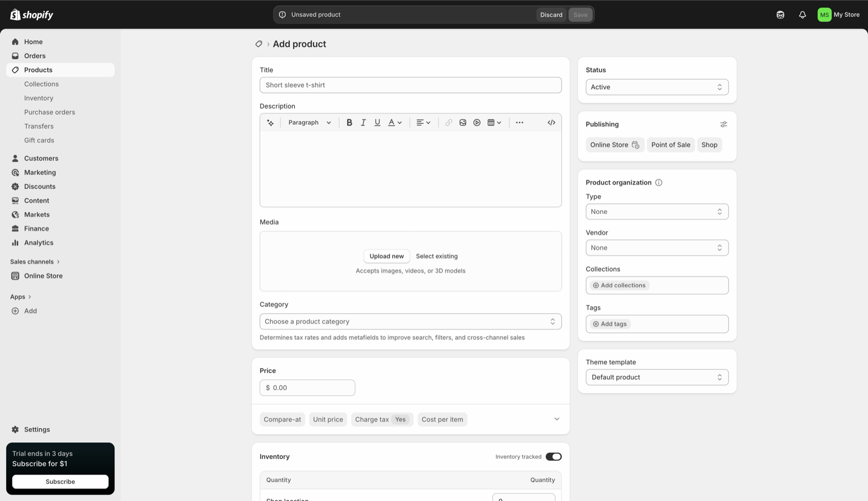
Task: Open the insert table menu
Action: [x=494, y=123]
